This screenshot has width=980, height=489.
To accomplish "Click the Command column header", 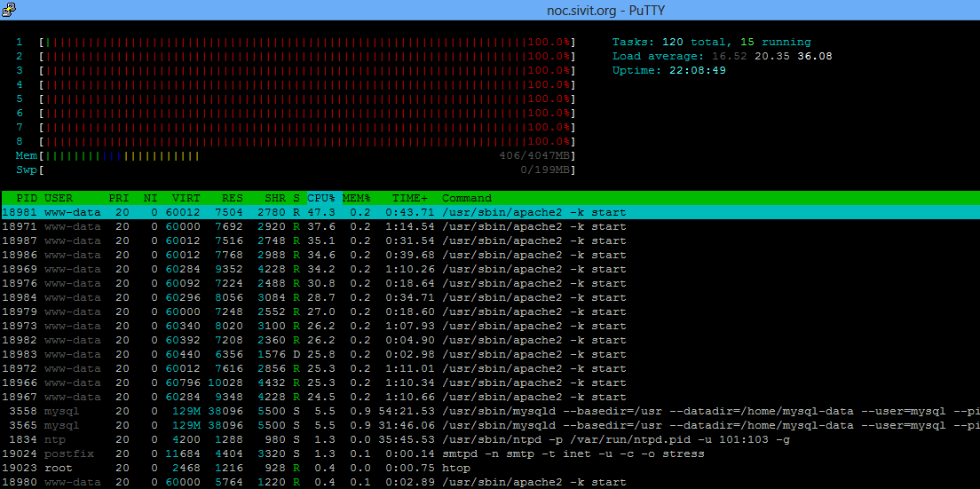I will point(467,198).
